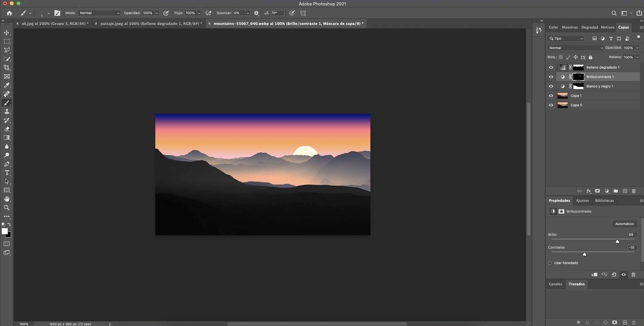644x326 pixels.
Task: Select the Gradient tool
Action: pyautogui.click(x=7, y=138)
